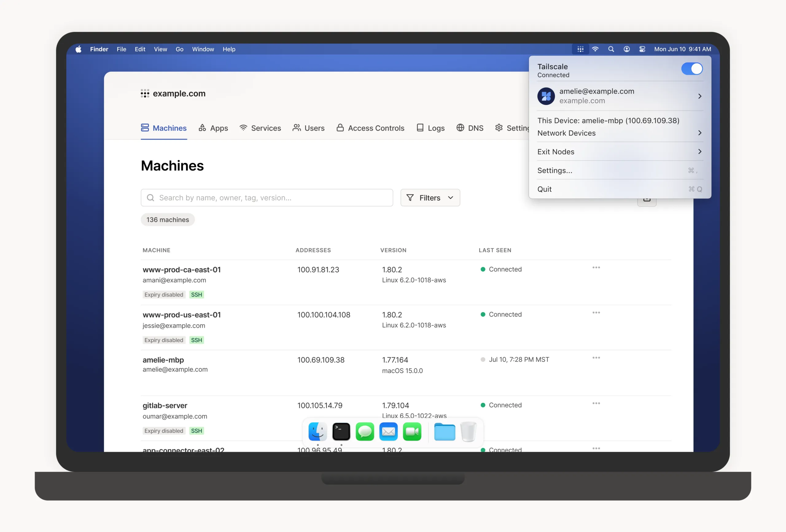Quit Tailscale via the menu entry

(544, 189)
